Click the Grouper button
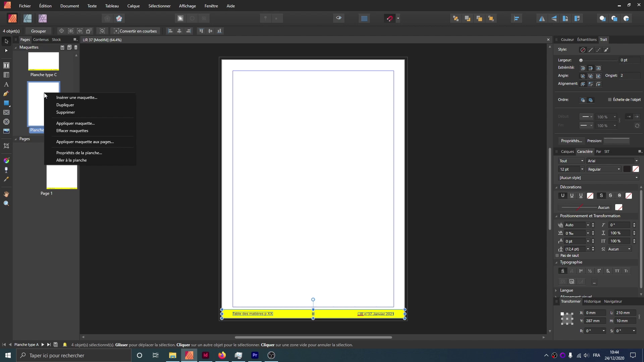This screenshot has width=644, height=362. [x=39, y=31]
